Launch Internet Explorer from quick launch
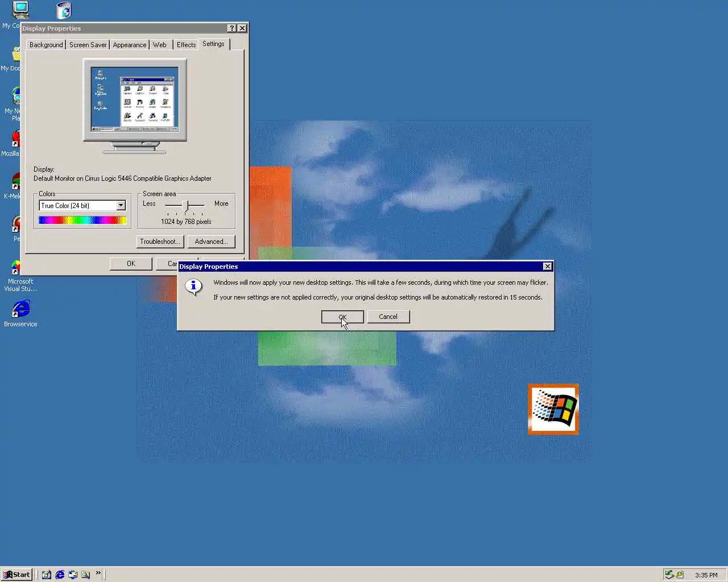The height and width of the screenshot is (582, 728). tap(60, 575)
